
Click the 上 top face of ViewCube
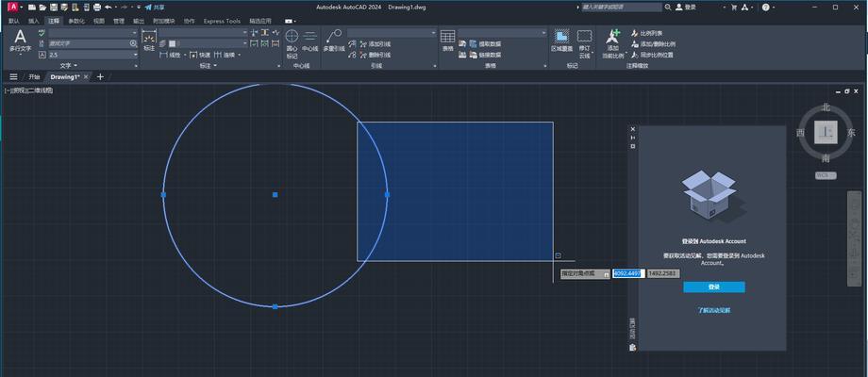[826, 133]
